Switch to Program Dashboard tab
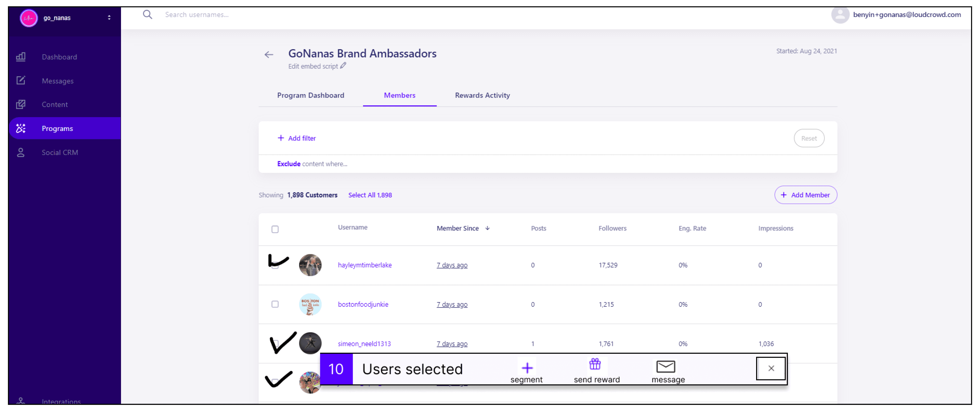This screenshot has height=409, width=980. click(x=311, y=95)
